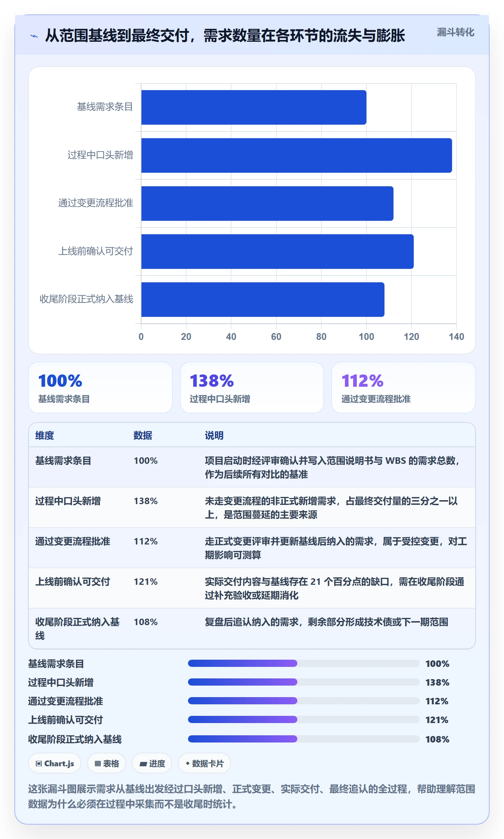Click the chart's 过程中口头新增 axis label
This screenshot has width=504, height=839.
pos(100,155)
